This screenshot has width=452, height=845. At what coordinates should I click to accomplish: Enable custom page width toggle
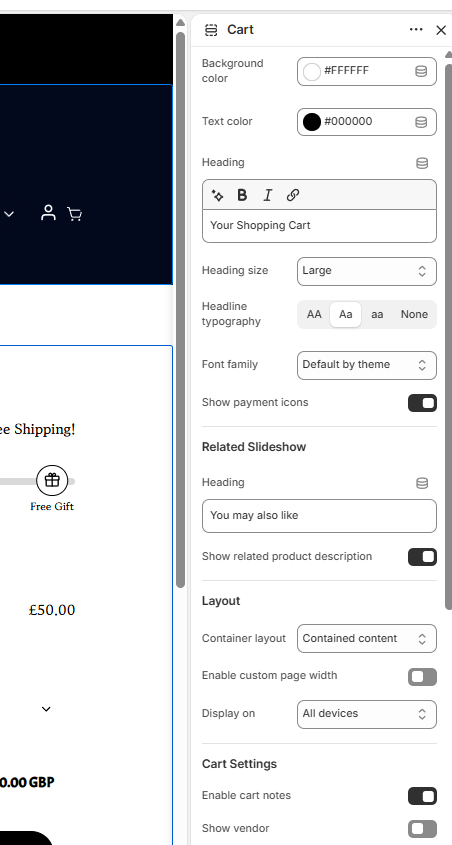click(x=422, y=676)
